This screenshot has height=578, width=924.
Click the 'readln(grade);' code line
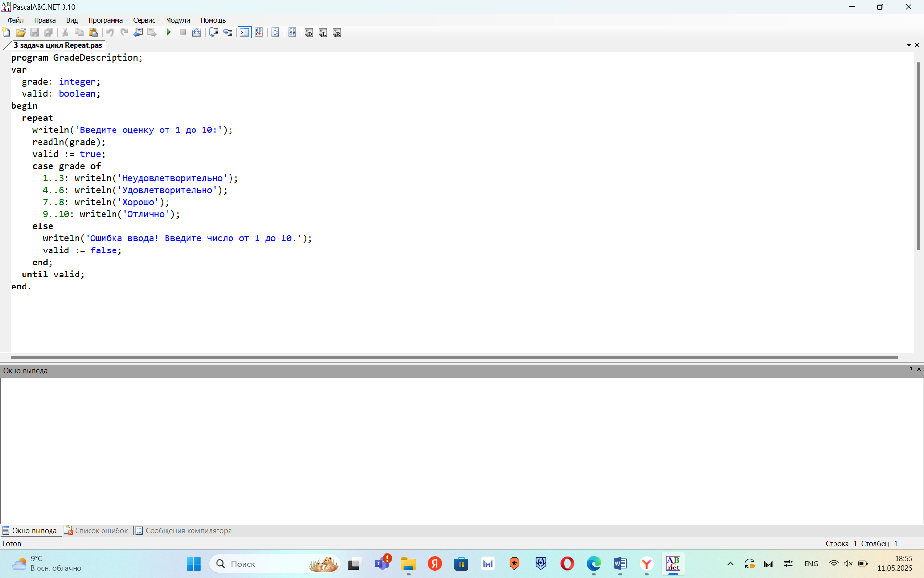[69, 142]
